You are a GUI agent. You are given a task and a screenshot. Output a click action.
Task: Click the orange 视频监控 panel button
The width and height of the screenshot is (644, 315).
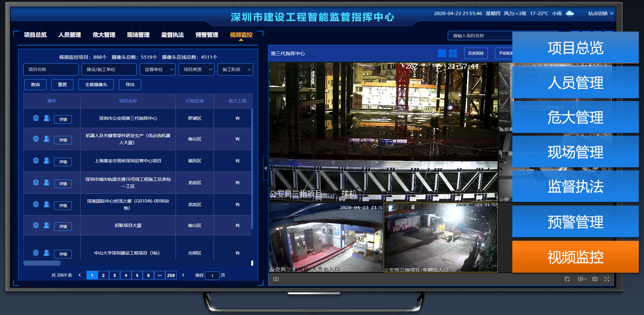tap(575, 257)
